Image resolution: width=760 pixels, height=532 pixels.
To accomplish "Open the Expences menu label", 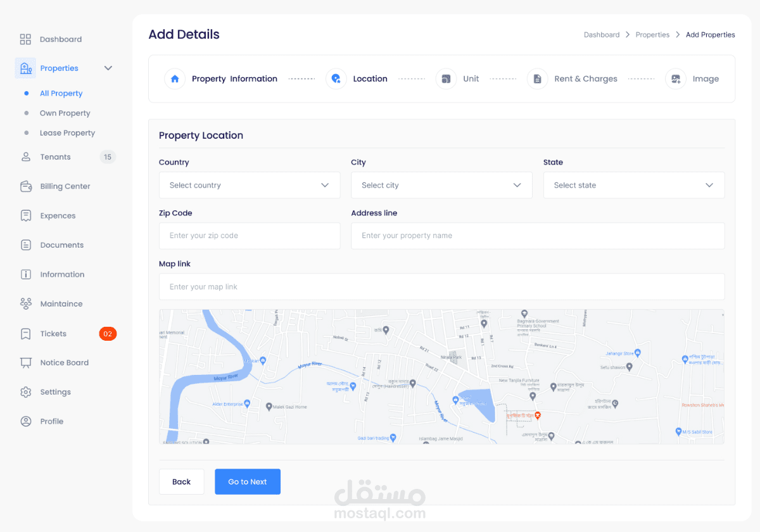I will tap(58, 215).
